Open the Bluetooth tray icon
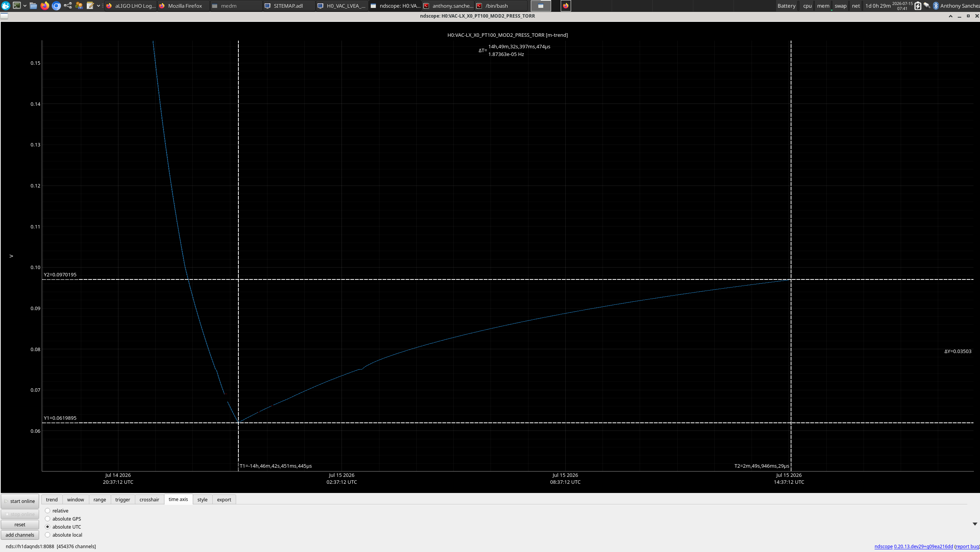The image size is (980, 552). coord(936,6)
